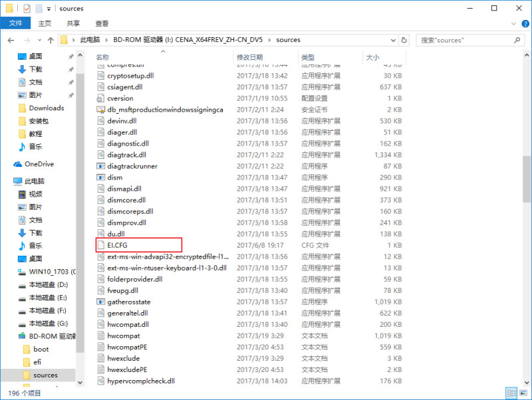Open Explorer help question mark icon
The image size is (532, 400).
pyautogui.click(x=525, y=24)
